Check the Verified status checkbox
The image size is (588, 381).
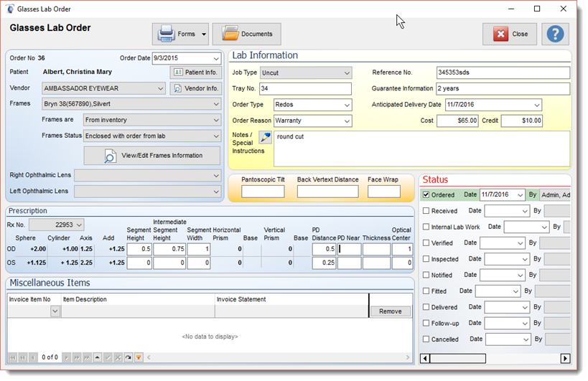point(426,243)
